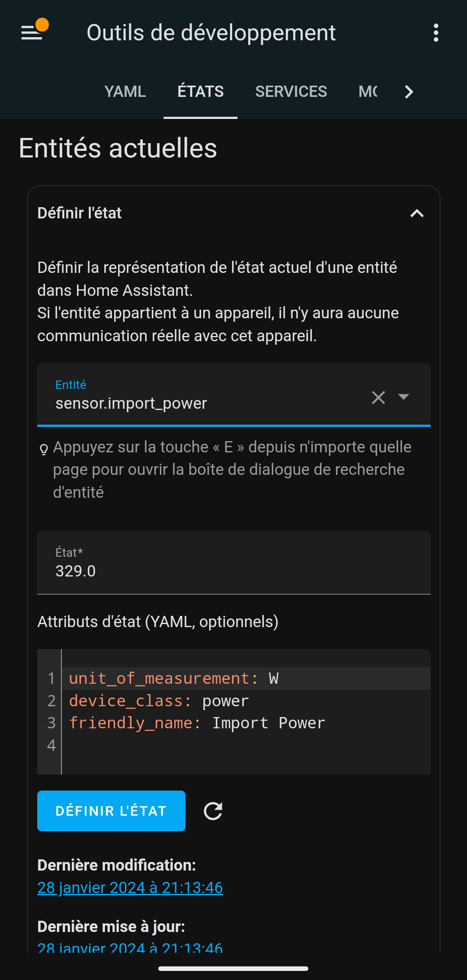467x980 pixels.
Task: Click the device_class YAML line
Action: 246,701
